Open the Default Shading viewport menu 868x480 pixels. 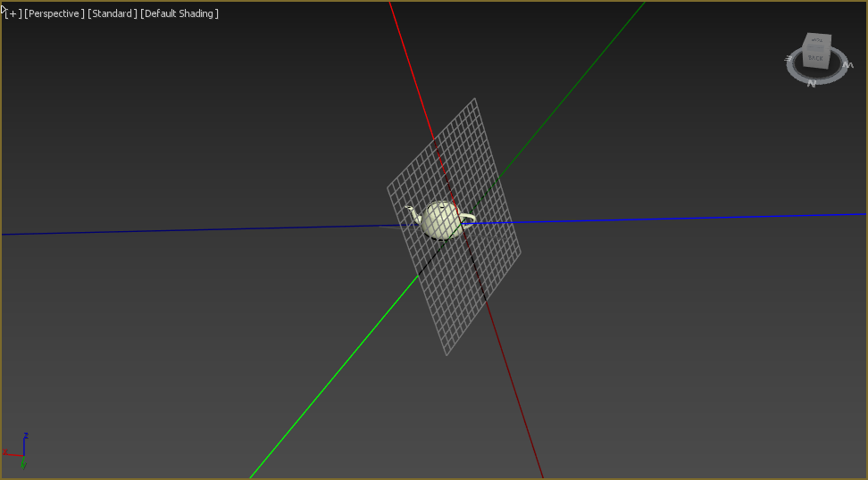tap(180, 13)
